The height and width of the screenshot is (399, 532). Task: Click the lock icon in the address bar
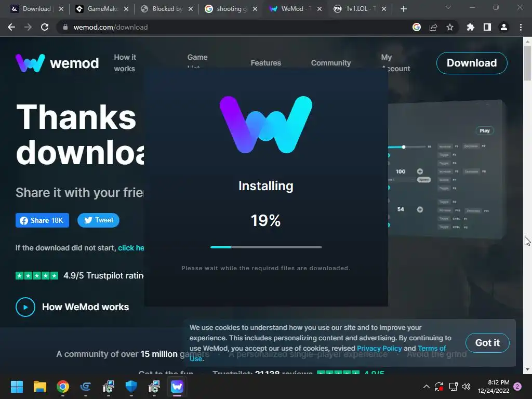click(x=65, y=27)
